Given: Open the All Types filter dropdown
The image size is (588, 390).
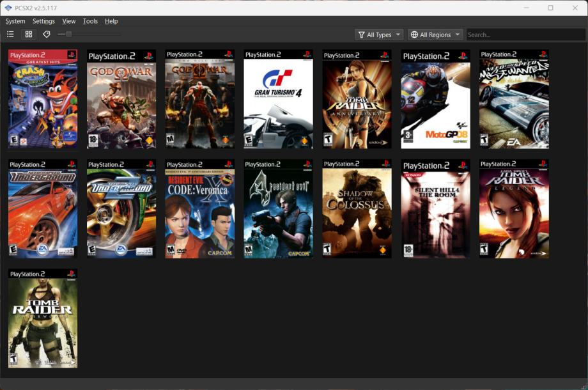Looking at the screenshot, I should (x=379, y=35).
